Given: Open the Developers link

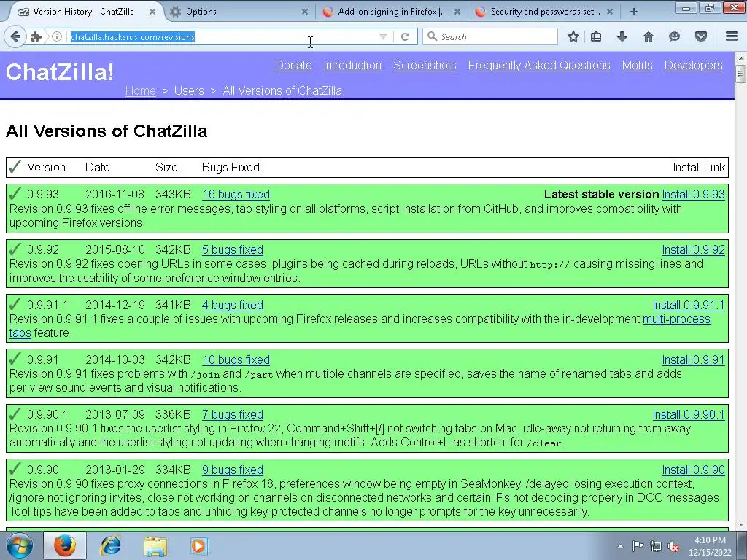Looking at the screenshot, I should tap(694, 65).
